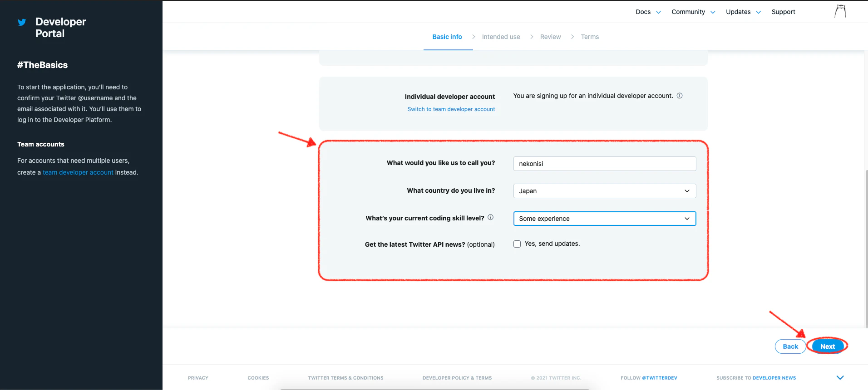Screen dimensions: 868x390
Task: Show info about coding skill level
Action: pyautogui.click(x=490, y=217)
